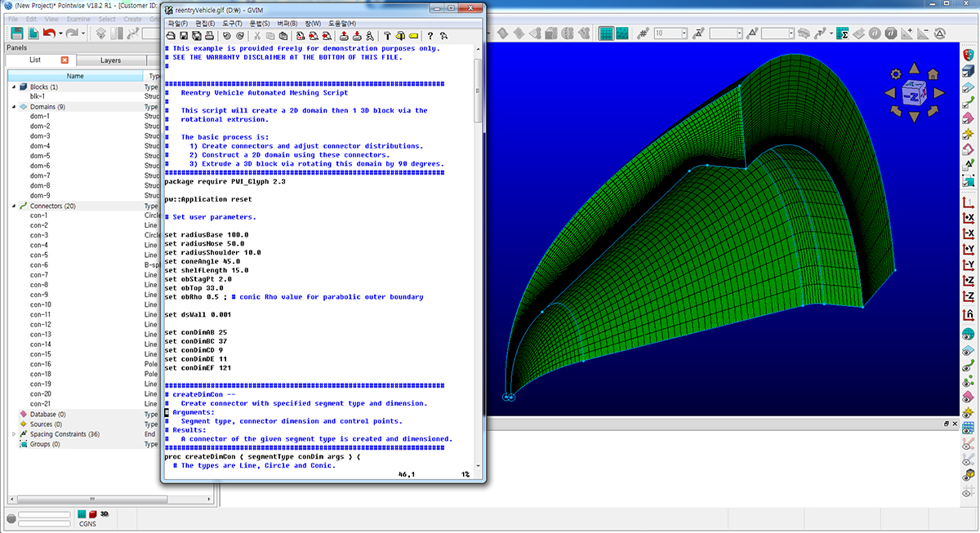Open the 도움말(H) menu in GVIM
980x533 pixels.
click(342, 23)
